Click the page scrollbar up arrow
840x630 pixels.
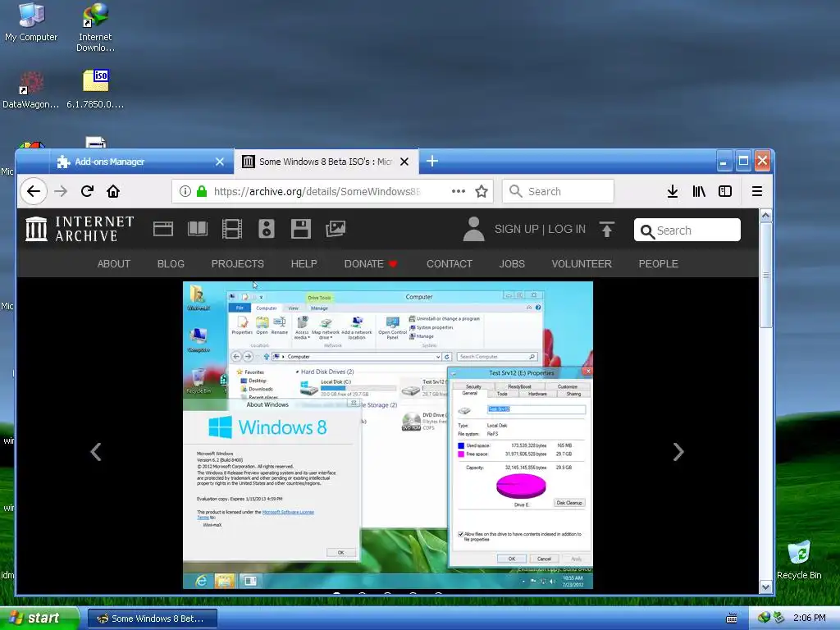click(x=766, y=216)
